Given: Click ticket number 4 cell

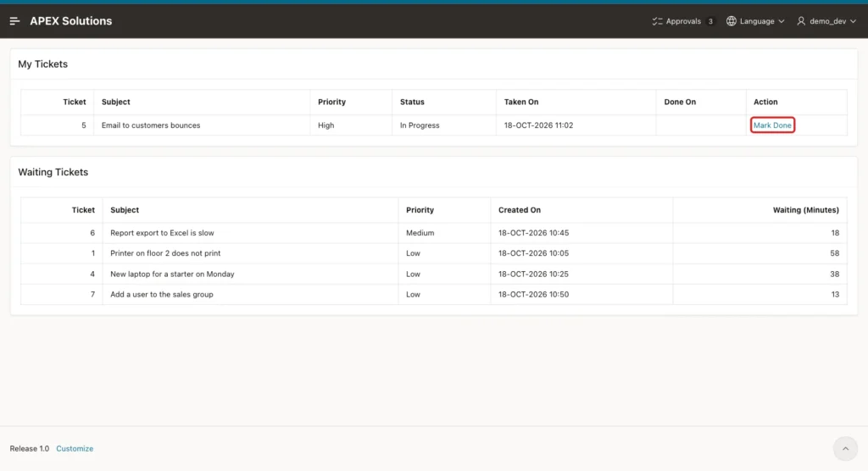Looking at the screenshot, I should coord(92,274).
